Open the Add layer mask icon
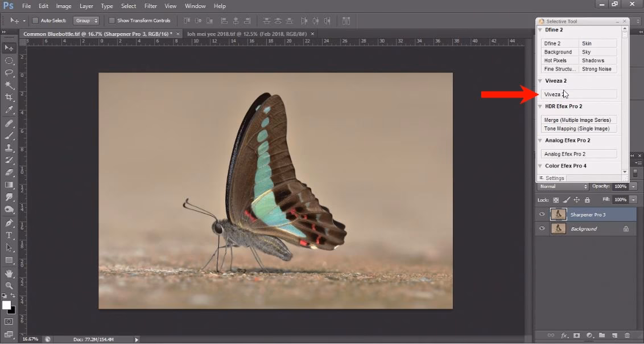The width and height of the screenshot is (644, 344). [577, 336]
